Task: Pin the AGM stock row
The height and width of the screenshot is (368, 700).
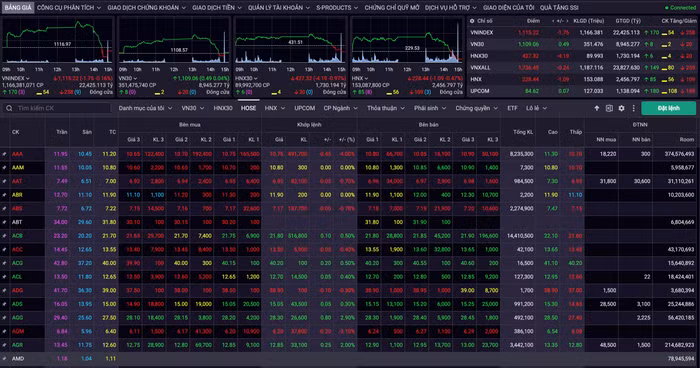Action: click(x=4, y=331)
